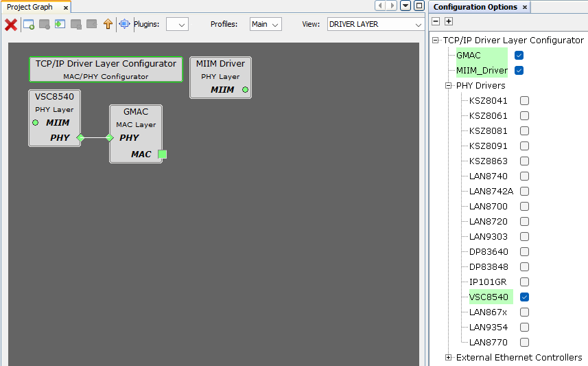Viewport: 588px width, 366px height.
Task: Select VSC8540 label in PHY Drivers tree
Action: point(489,297)
